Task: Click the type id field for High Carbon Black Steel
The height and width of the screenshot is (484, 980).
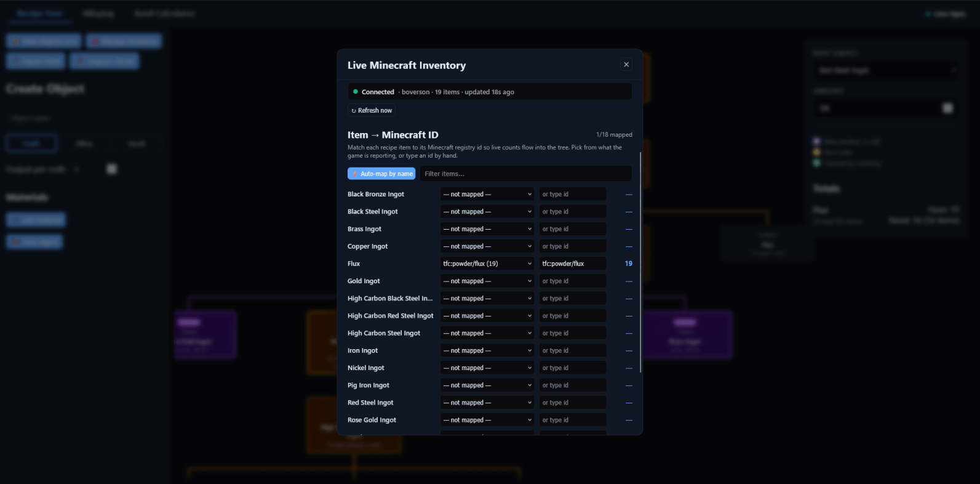Action: (x=573, y=299)
